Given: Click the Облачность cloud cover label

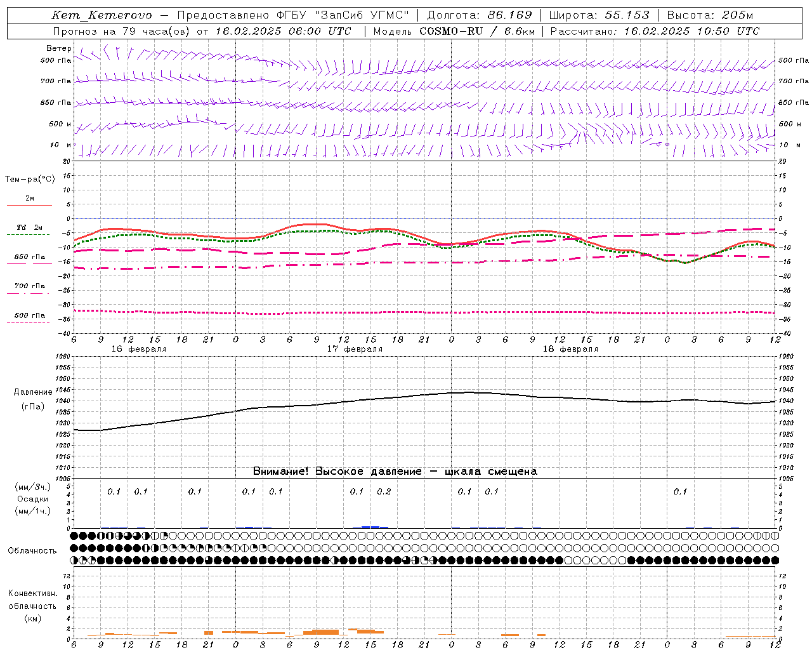Looking at the screenshot, I should tap(32, 550).
